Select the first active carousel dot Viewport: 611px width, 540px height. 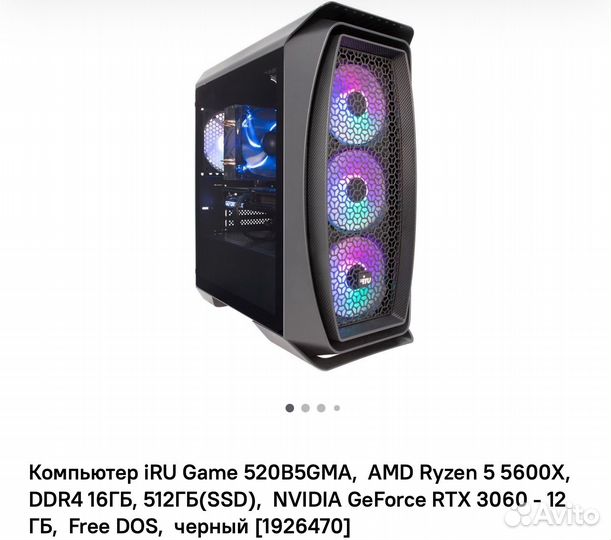[x=290, y=408]
